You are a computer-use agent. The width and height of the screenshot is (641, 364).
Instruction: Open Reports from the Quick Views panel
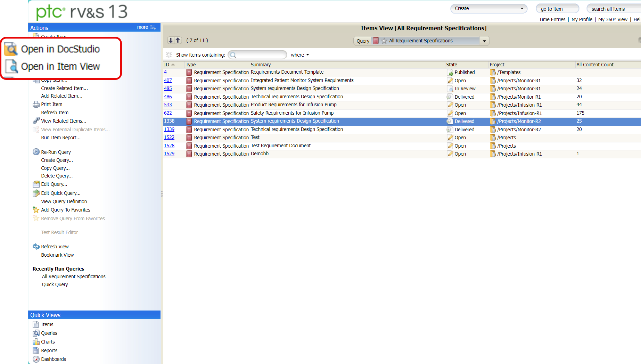[x=49, y=350]
